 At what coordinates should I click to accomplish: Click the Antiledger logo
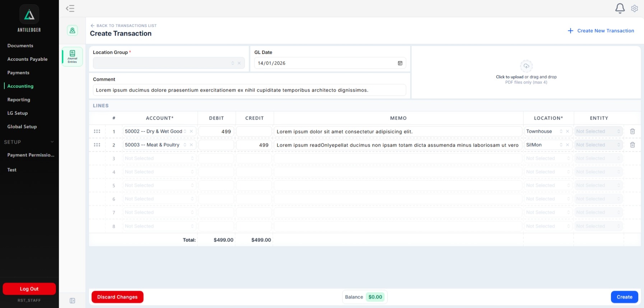click(29, 15)
